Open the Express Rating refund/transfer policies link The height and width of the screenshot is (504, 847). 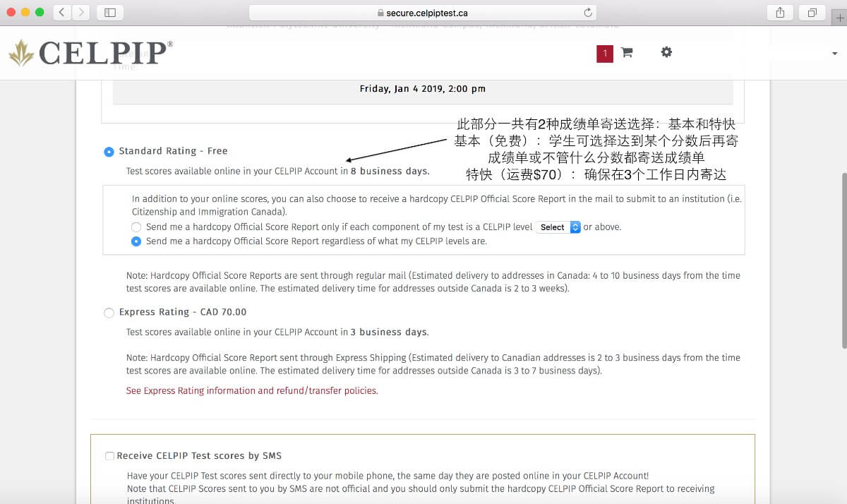(x=252, y=390)
